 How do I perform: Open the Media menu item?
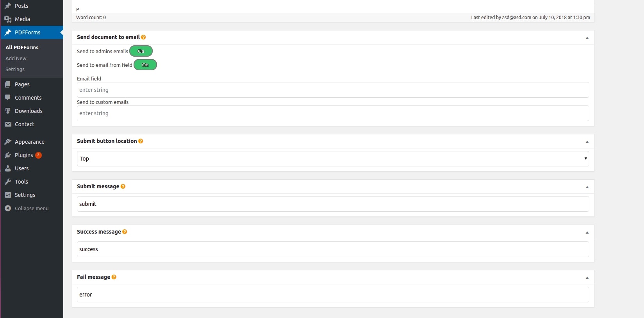[22, 19]
